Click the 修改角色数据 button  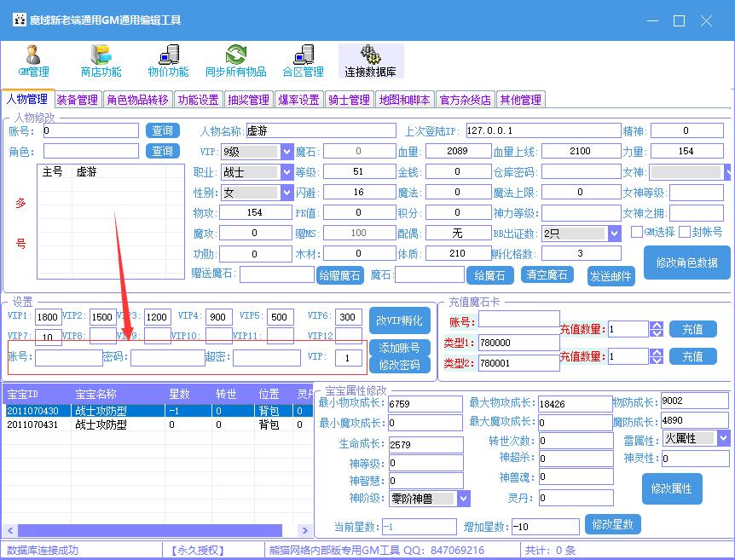tap(685, 263)
